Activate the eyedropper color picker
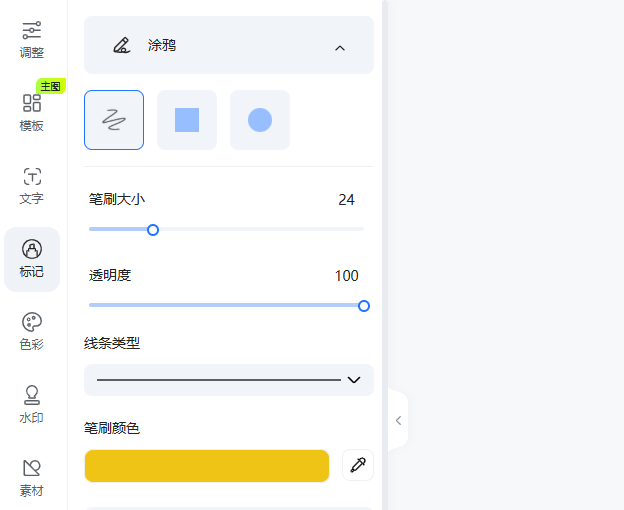This screenshot has width=624, height=510. pos(358,465)
